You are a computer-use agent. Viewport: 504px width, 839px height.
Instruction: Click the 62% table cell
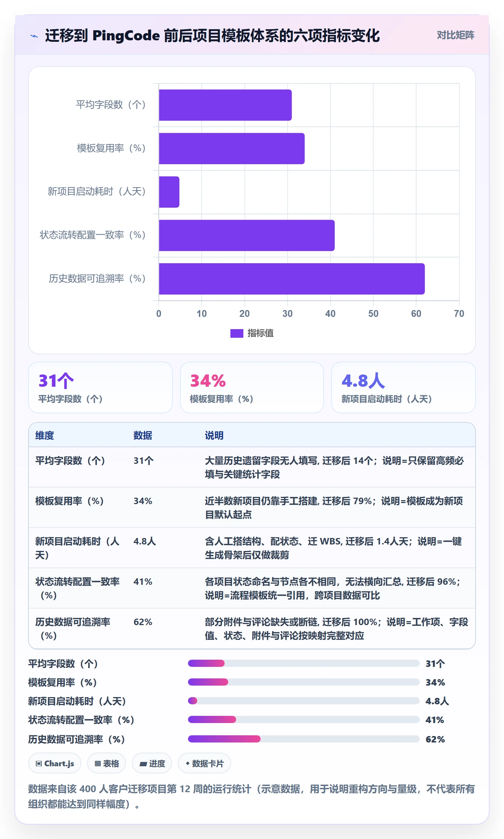tap(143, 622)
